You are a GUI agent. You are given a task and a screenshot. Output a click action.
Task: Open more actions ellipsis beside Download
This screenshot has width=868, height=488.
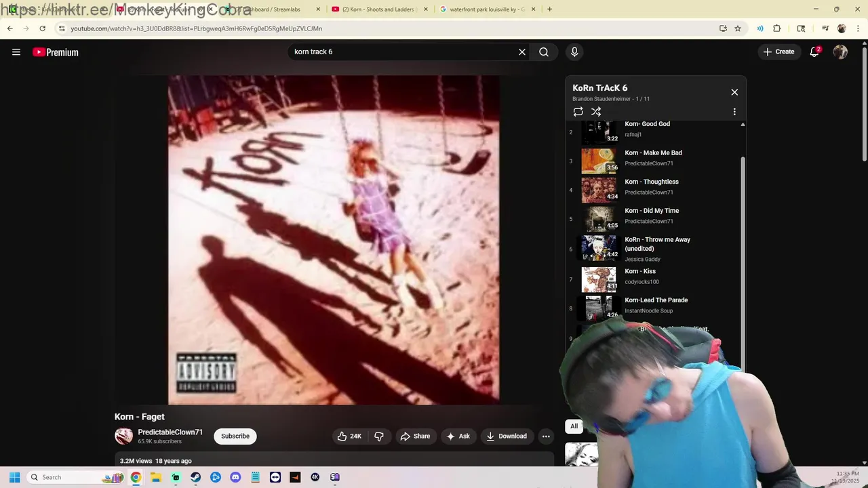546,436
